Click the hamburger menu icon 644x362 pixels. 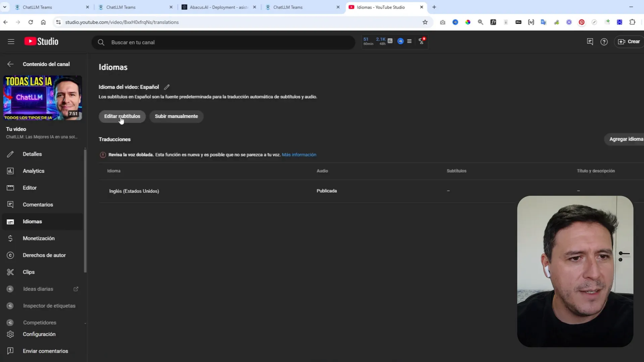click(x=11, y=41)
